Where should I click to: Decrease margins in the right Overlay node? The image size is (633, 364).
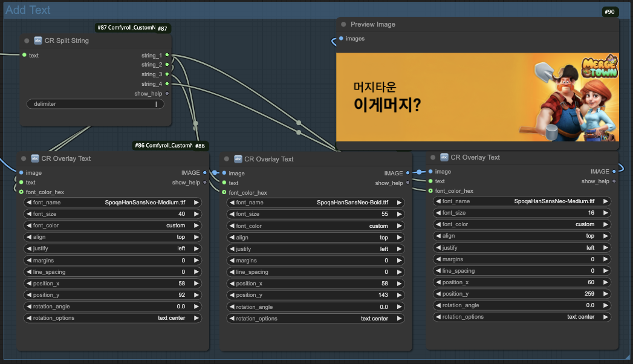point(438,259)
